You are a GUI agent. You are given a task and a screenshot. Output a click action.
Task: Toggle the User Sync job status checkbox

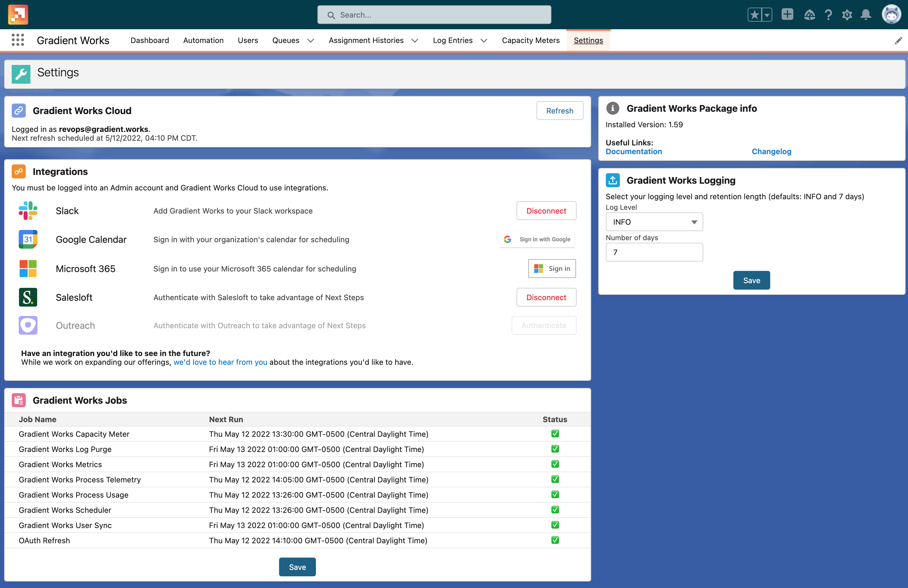tap(555, 525)
